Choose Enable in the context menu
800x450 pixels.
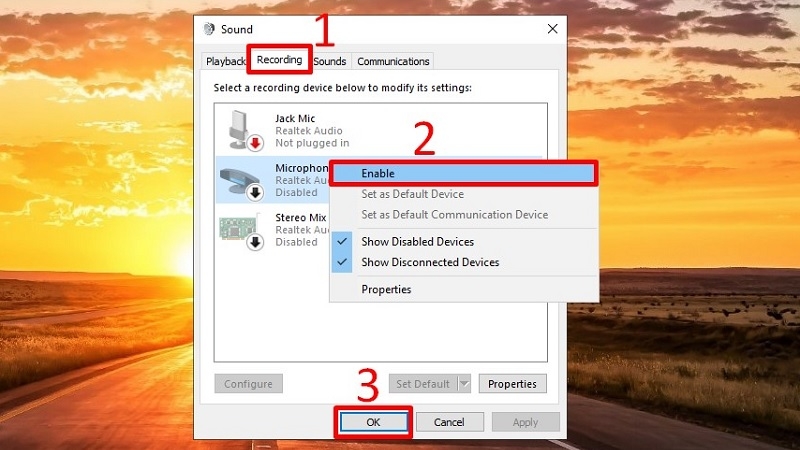tap(463, 173)
